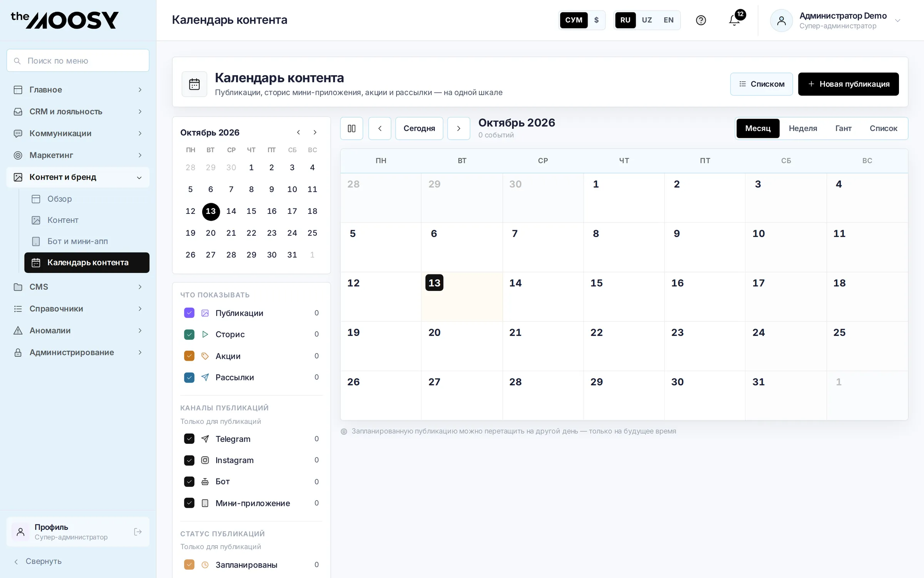Open the notifications bell

point(734,20)
